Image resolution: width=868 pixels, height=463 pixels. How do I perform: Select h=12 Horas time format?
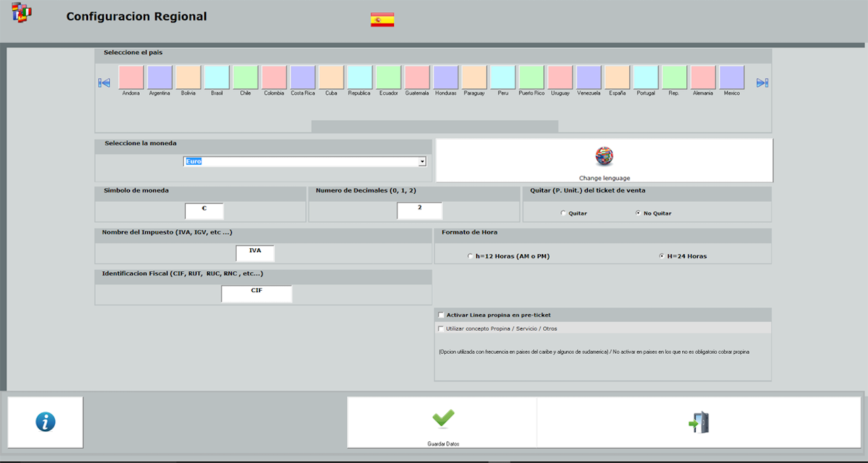click(x=471, y=256)
